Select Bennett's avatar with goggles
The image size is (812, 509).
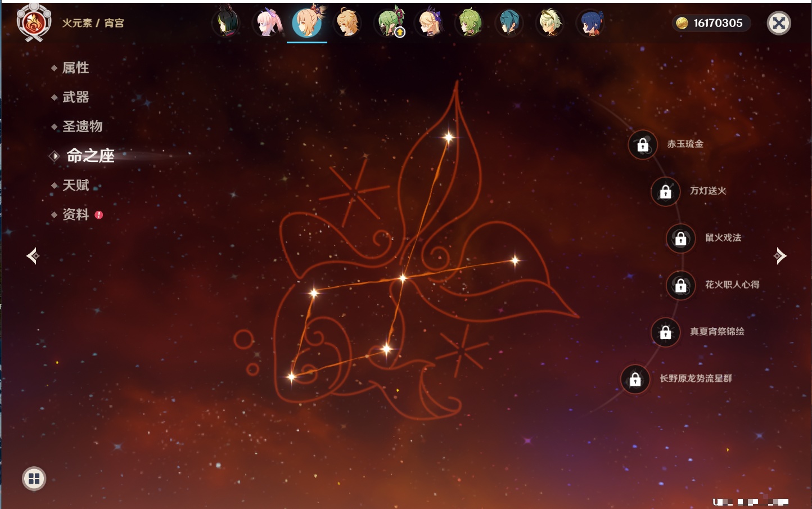click(x=550, y=23)
